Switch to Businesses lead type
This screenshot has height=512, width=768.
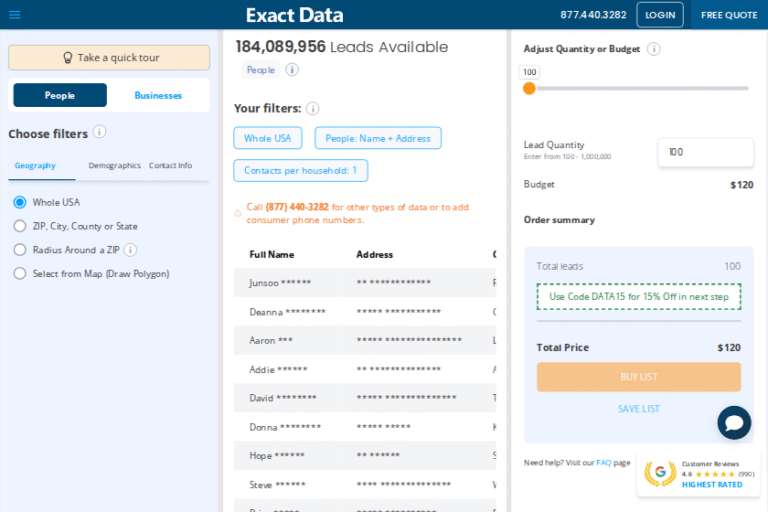[158, 95]
